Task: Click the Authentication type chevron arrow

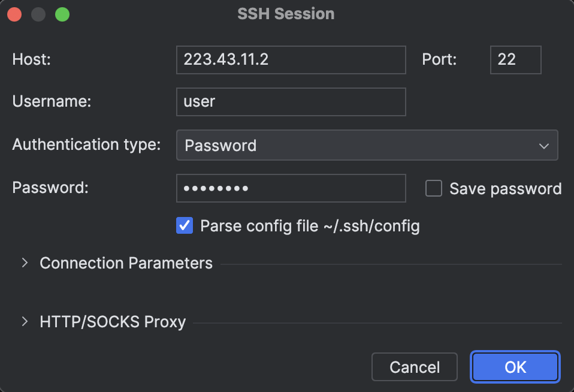Action: [x=543, y=145]
